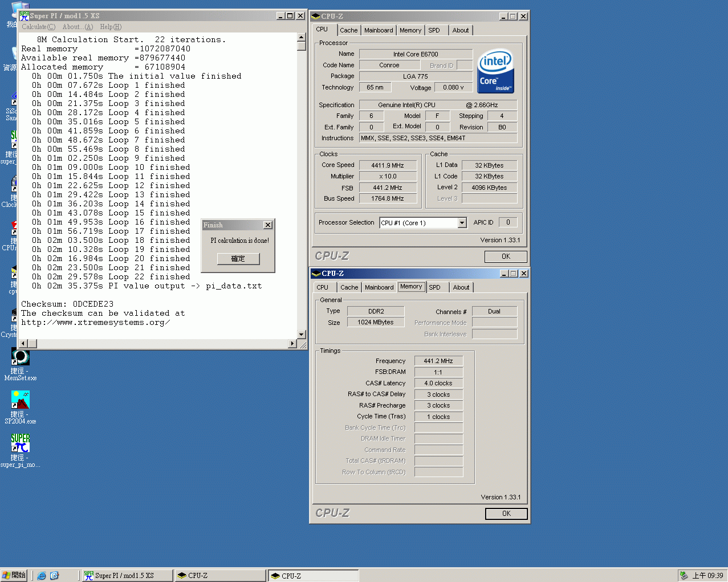Click Super PI vertical scrollbar down arrow
This screenshot has width=728, height=582.
click(302, 335)
